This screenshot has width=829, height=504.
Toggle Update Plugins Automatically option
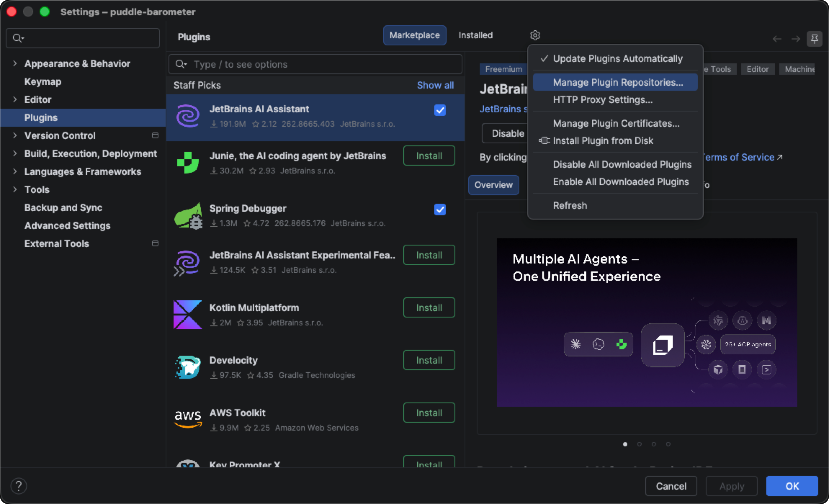tap(615, 59)
